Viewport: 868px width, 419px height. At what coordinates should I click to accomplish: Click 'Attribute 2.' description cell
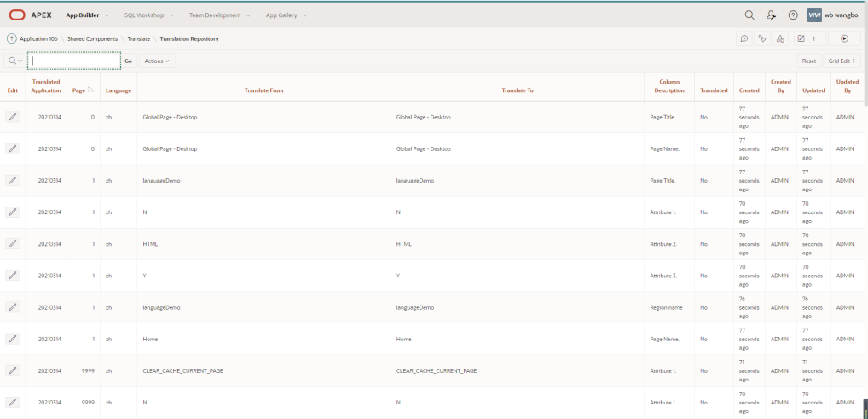663,244
